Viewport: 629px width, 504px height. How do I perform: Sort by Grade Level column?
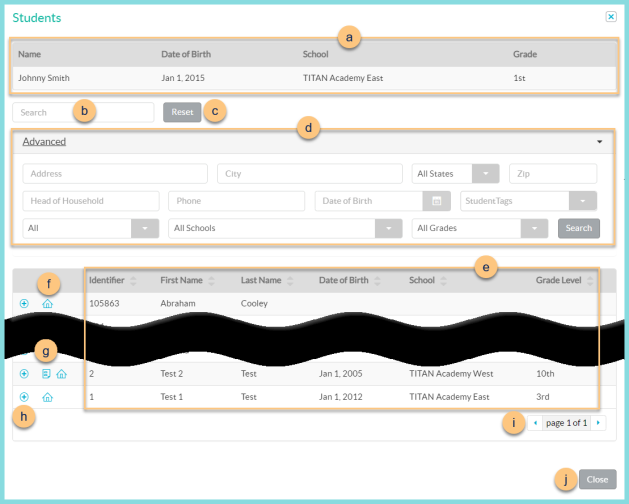590,280
